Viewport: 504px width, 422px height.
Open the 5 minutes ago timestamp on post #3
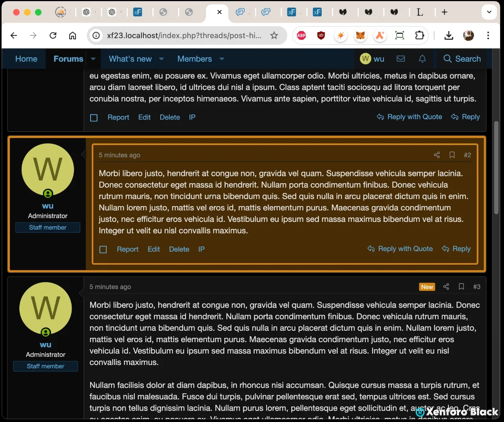110,287
